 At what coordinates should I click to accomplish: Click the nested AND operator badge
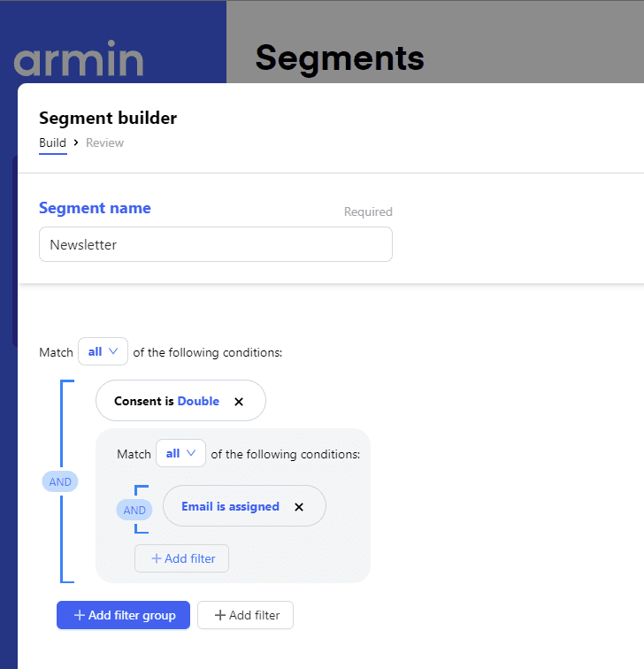[134, 510]
